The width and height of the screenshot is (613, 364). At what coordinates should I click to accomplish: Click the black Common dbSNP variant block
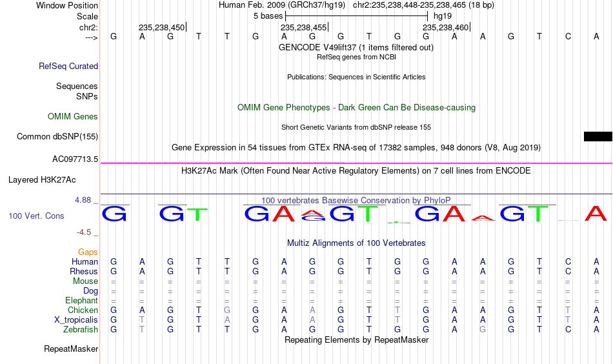(x=598, y=136)
